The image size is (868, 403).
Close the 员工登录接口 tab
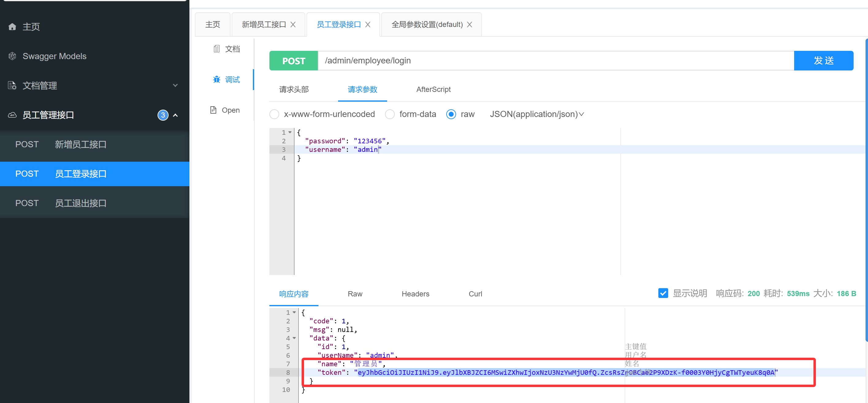[368, 24]
